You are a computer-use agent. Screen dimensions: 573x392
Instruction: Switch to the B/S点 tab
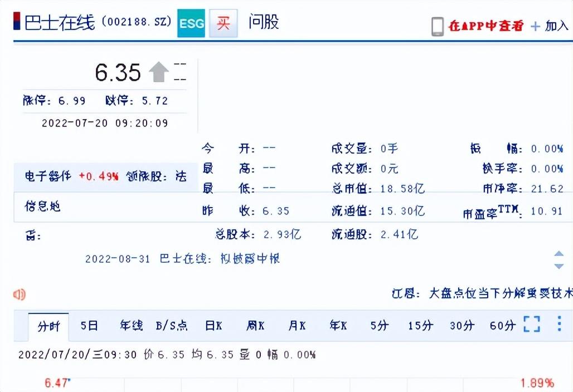pyautogui.click(x=172, y=325)
